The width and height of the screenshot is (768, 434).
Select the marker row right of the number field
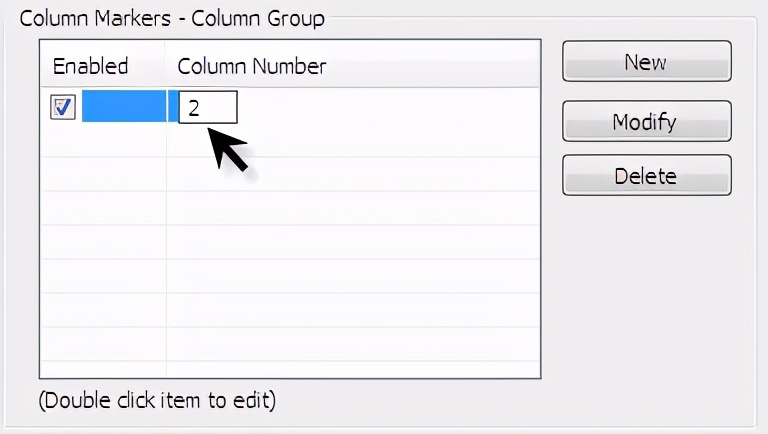point(390,107)
